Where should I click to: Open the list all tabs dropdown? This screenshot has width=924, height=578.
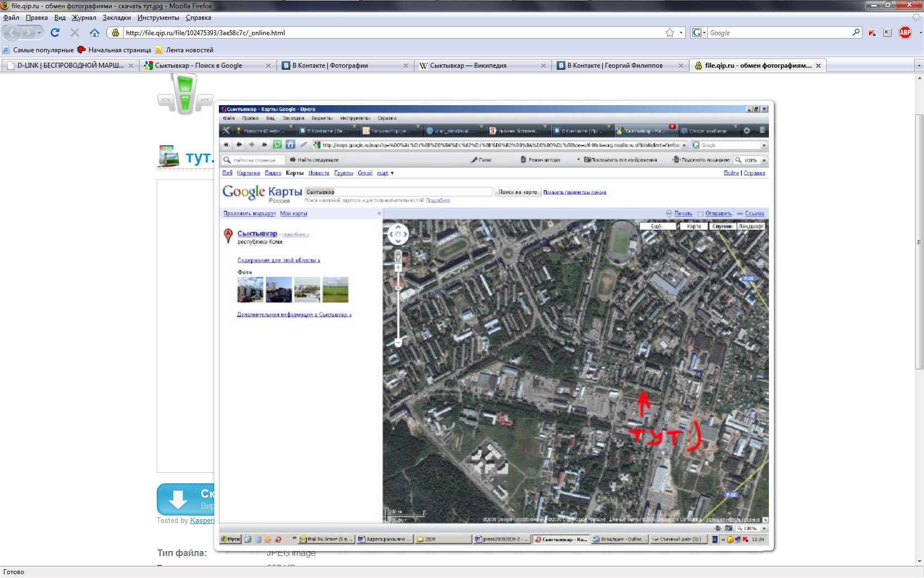click(x=919, y=66)
